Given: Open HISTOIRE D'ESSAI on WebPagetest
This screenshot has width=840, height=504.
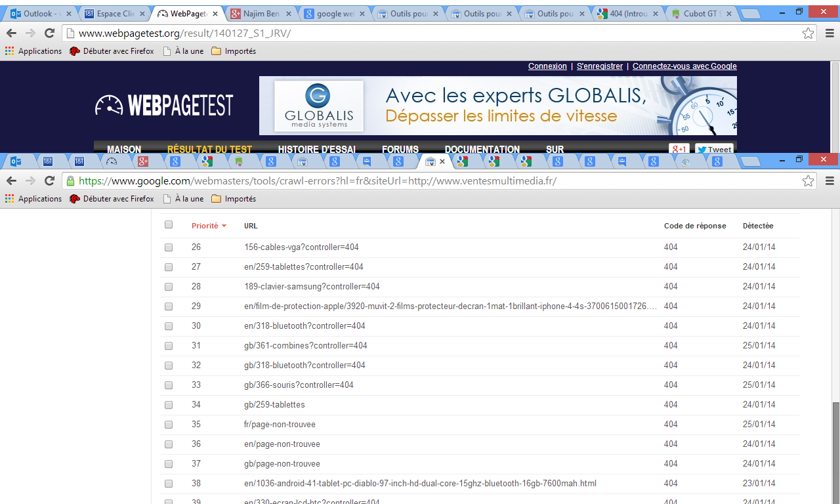Looking at the screenshot, I should tap(317, 150).
